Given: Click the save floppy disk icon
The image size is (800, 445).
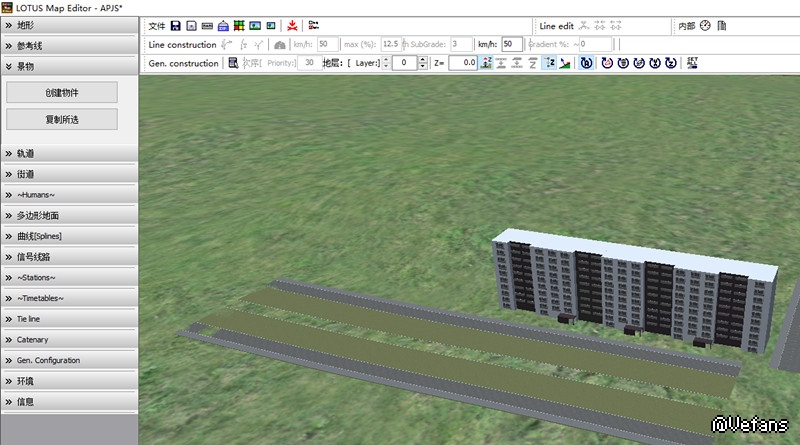Looking at the screenshot, I should pyautogui.click(x=176, y=25).
